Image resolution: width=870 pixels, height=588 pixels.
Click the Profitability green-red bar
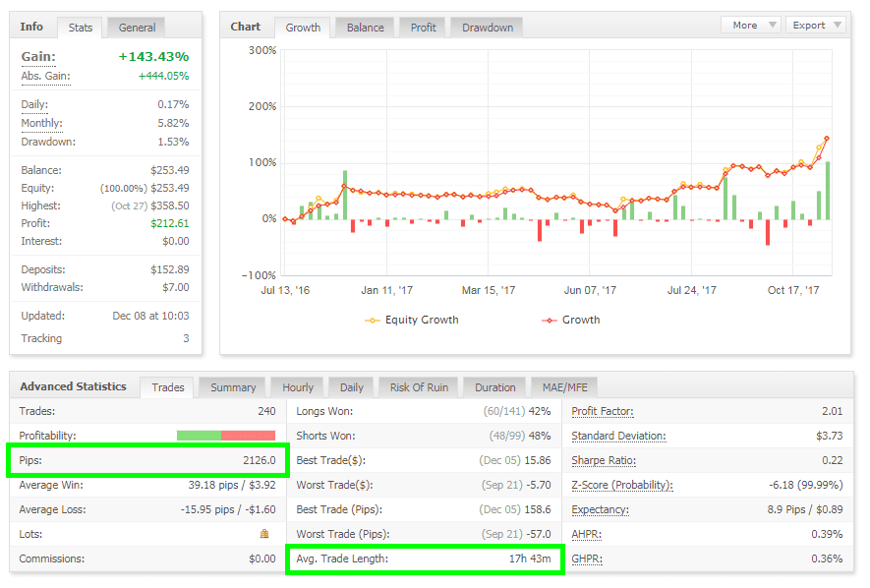tap(225, 436)
